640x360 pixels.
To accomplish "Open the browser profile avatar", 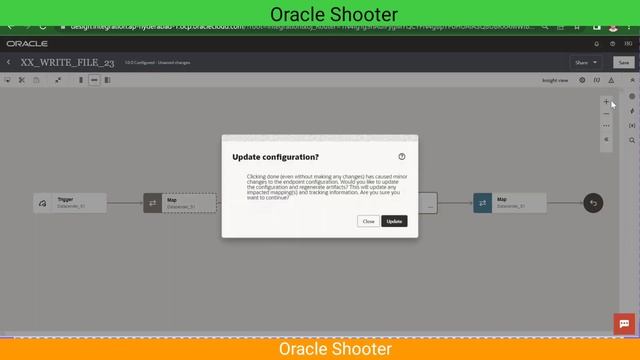I will (x=613, y=28).
